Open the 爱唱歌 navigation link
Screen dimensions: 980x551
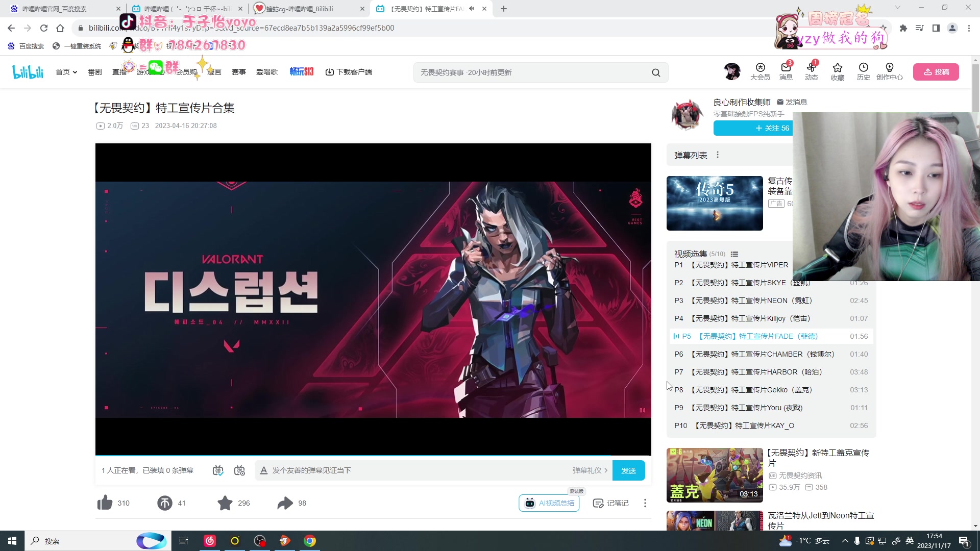[267, 72]
